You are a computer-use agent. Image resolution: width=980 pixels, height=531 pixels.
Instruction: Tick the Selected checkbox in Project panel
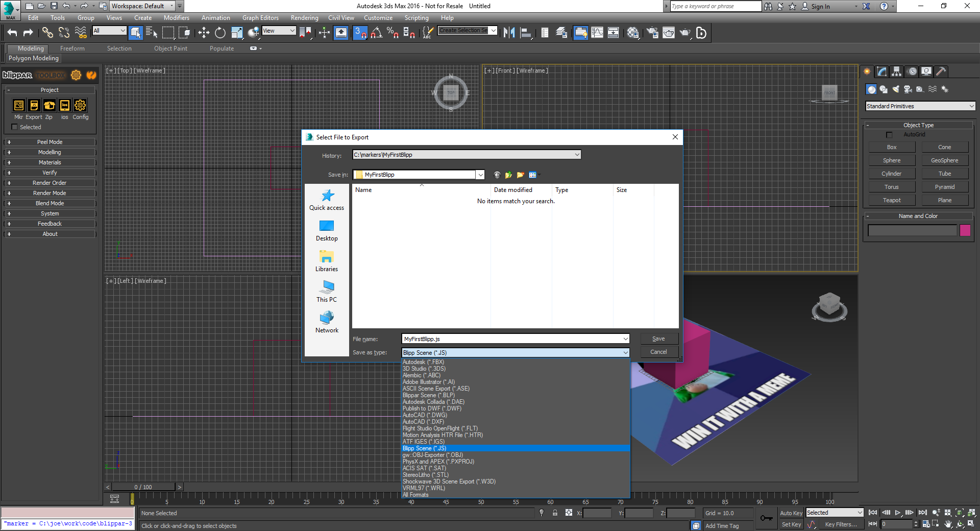[14, 127]
